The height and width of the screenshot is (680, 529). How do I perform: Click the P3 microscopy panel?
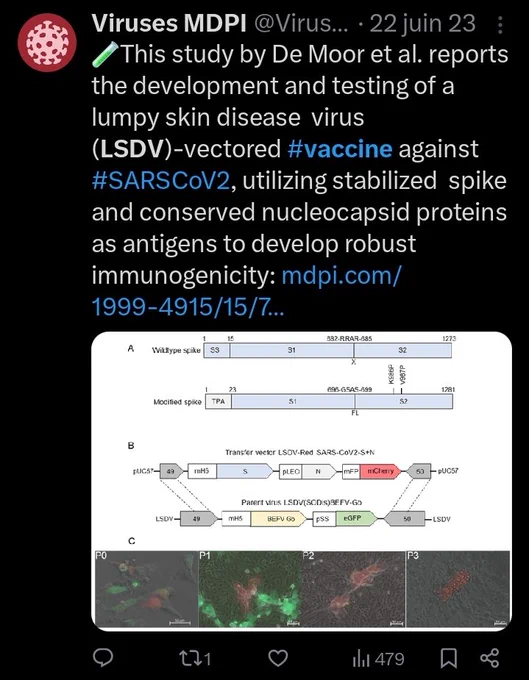pyautogui.click(x=458, y=589)
